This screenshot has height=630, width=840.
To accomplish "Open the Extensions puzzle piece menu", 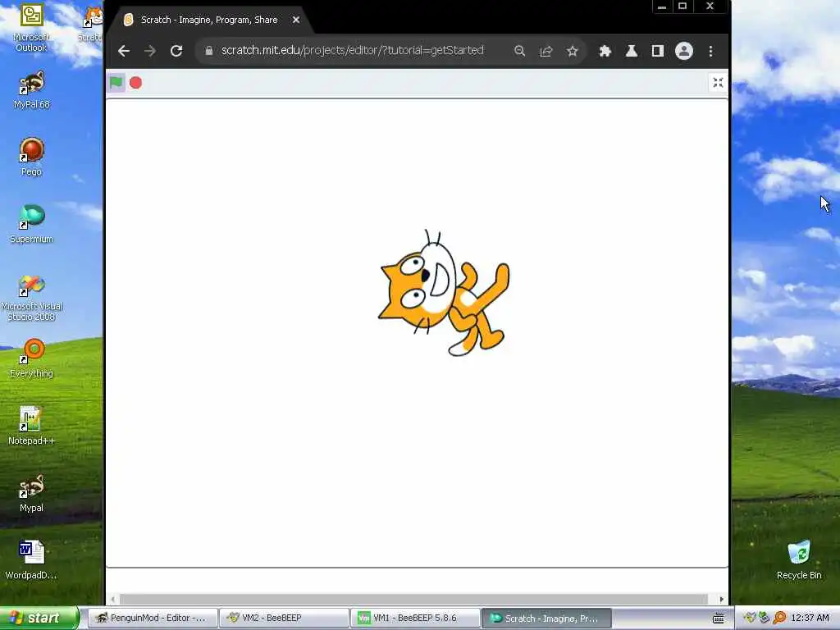I will coord(605,51).
